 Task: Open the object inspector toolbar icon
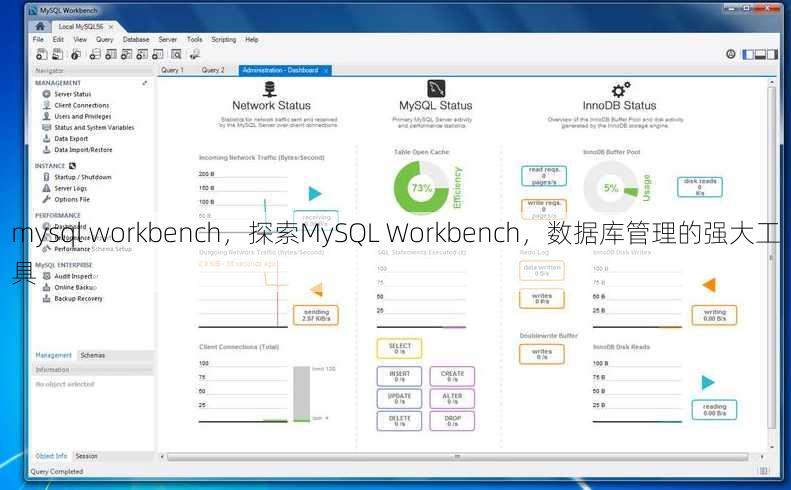coord(76,54)
